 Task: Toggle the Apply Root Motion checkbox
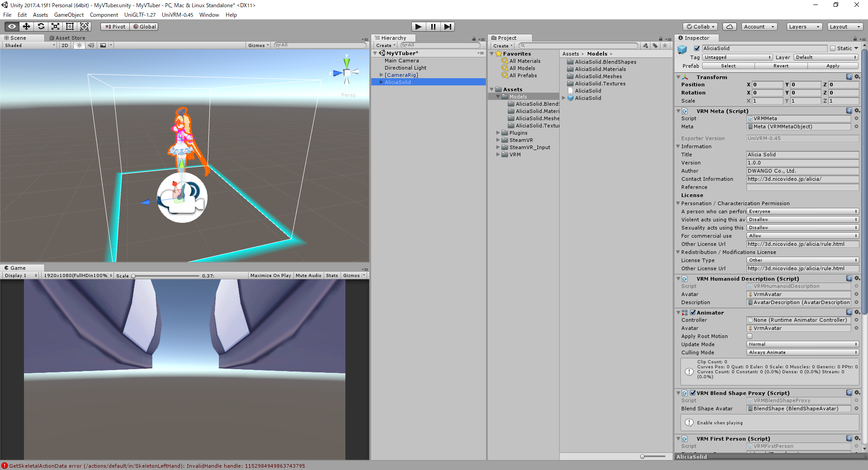tap(749, 336)
